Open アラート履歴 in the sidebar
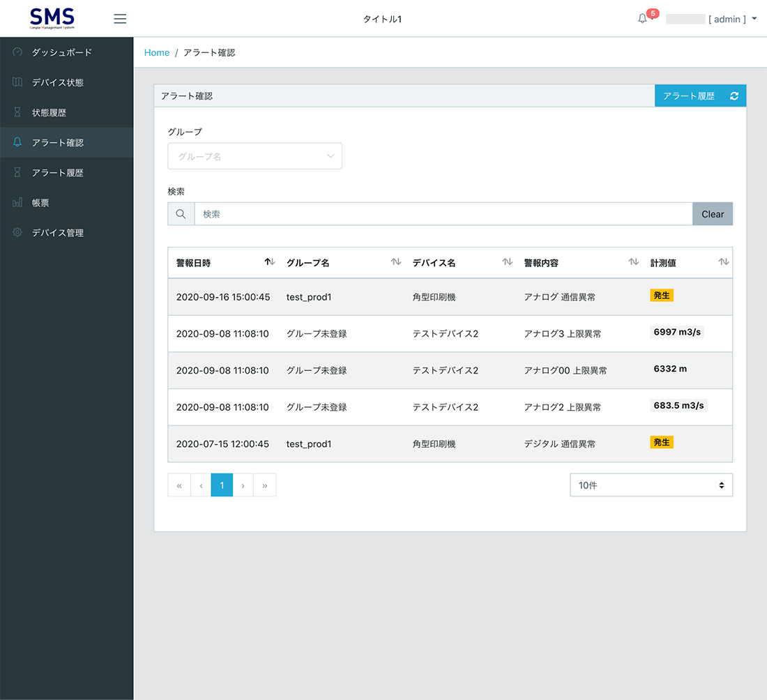Viewport: 767px width, 700px height. pos(66,172)
